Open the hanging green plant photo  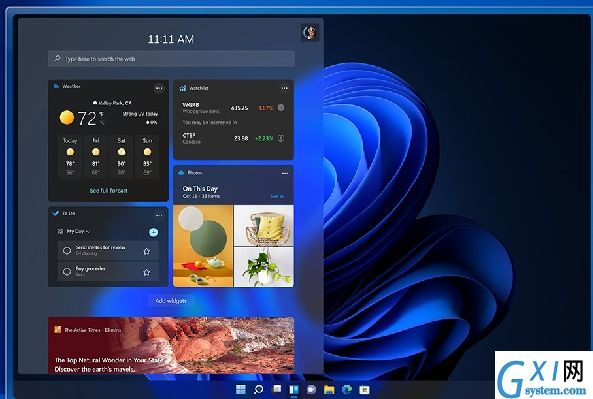(264, 267)
